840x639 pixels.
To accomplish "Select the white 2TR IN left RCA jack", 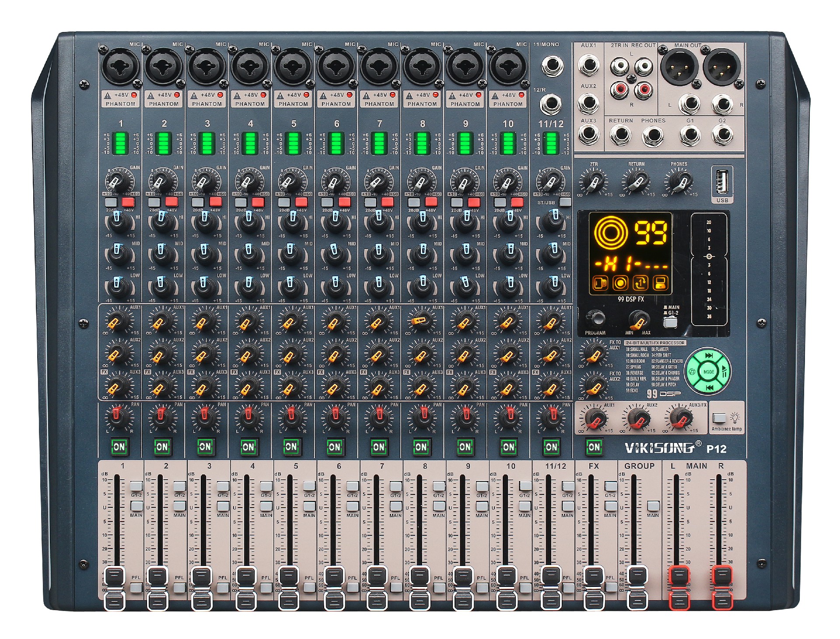I will tap(619, 67).
